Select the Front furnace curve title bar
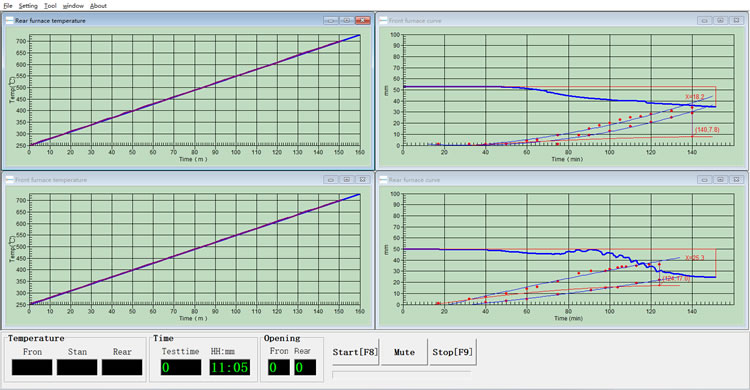The height and width of the screenshot is (390, 750). [562, 21]
